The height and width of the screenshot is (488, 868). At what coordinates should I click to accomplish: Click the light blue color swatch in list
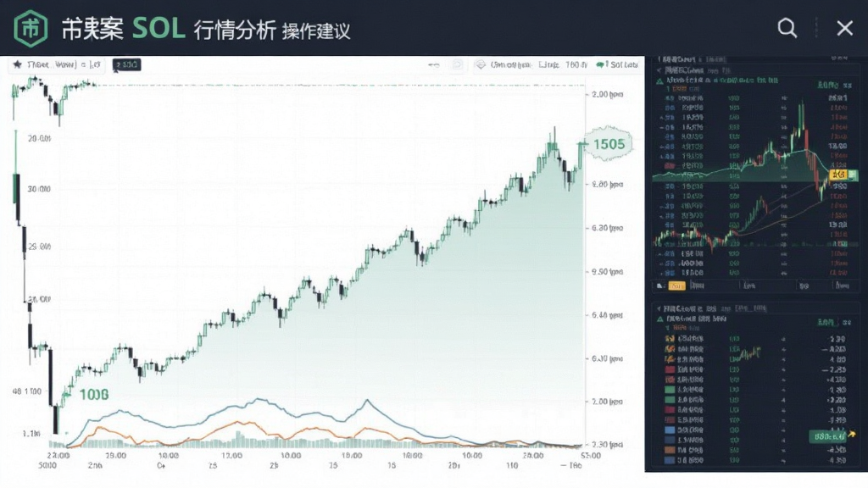pyautogui.click(x=670, y=430)
